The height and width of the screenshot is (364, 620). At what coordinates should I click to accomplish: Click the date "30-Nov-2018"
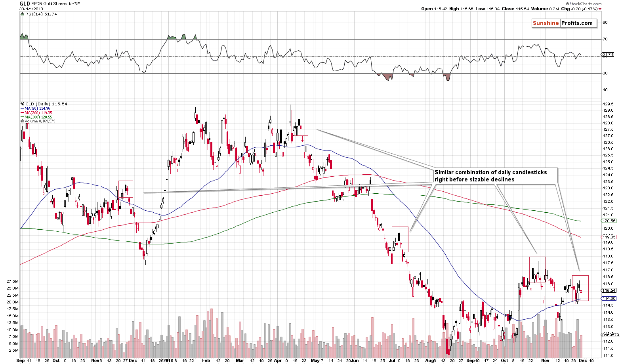[31, 9]
